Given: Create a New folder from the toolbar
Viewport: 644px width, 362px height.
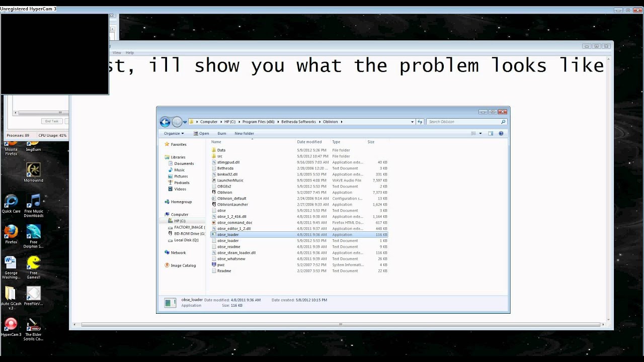Looking at the screenshot, I should (244, 133).
